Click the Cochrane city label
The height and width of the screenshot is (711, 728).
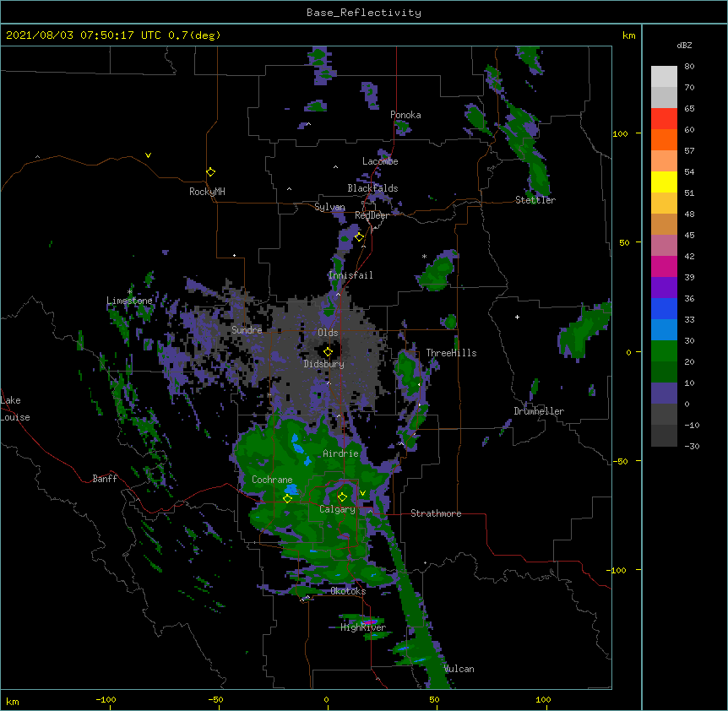click(x=272, y=480)
